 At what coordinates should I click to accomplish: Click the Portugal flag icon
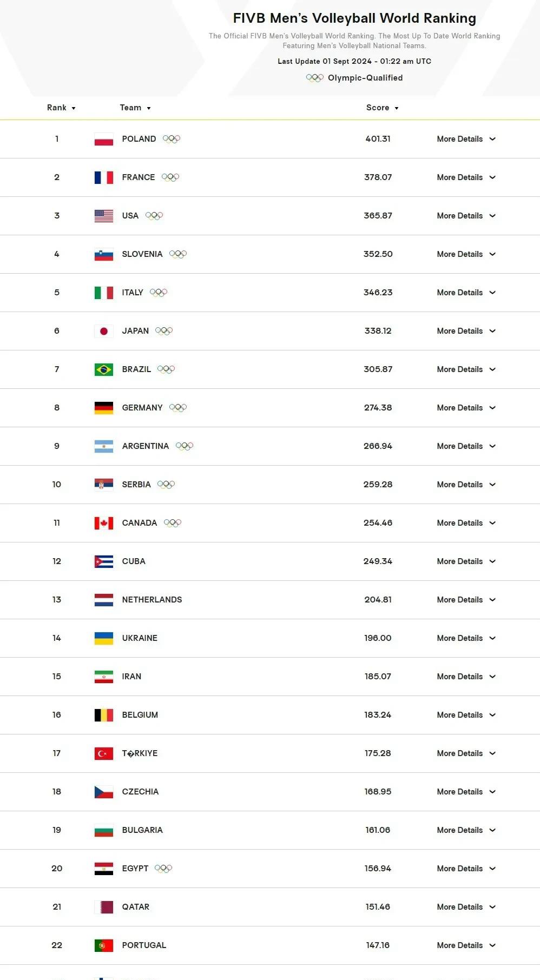pos(103,945)
